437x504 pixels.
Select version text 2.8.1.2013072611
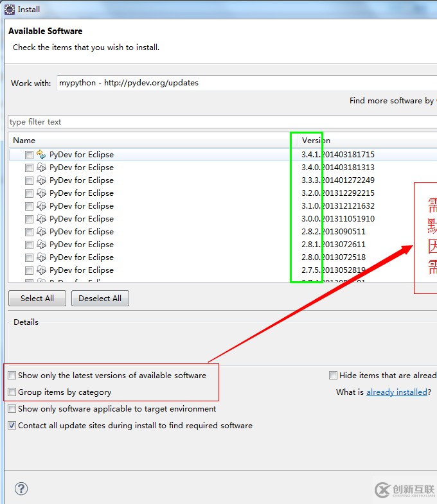coord(334,245)
